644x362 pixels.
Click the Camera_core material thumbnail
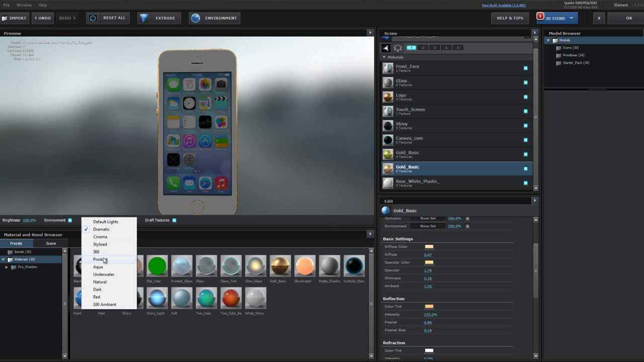[x=388, y=140]
